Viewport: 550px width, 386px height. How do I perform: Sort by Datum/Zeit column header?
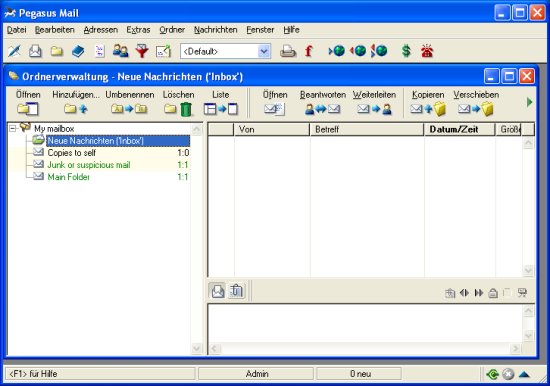tap(460, 129)
